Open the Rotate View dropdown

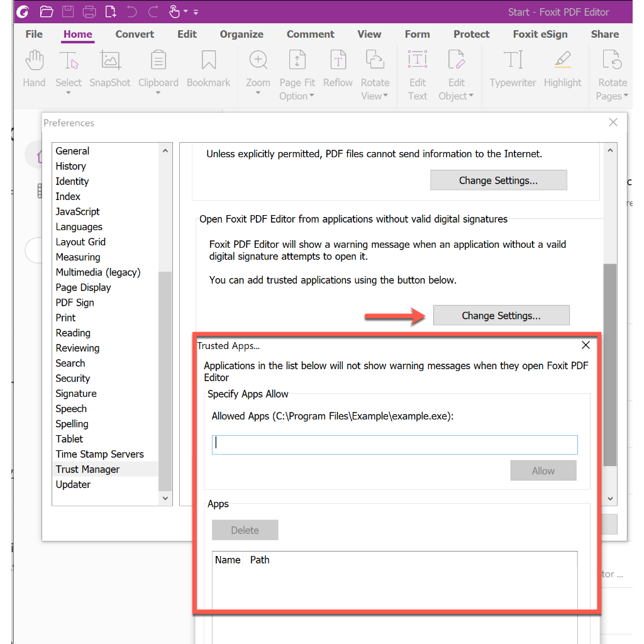tap(375, 89)
